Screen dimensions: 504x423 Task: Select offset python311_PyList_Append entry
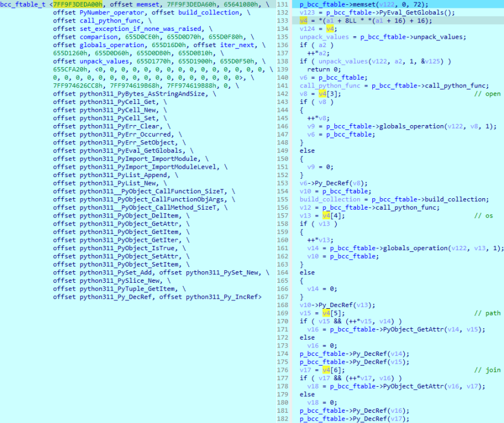coord(128,175)
